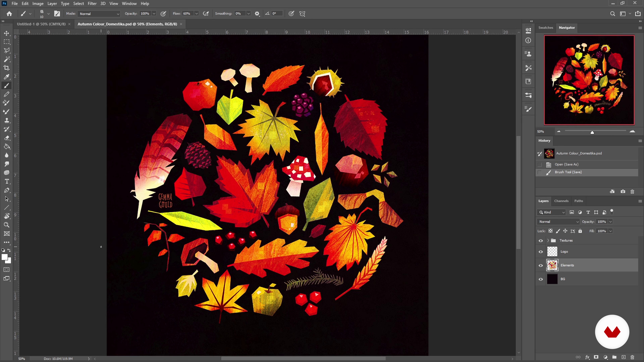The height and width of the screenshot is (362, 644).
Task: Switch to the Paths tab
Action: 578,201
